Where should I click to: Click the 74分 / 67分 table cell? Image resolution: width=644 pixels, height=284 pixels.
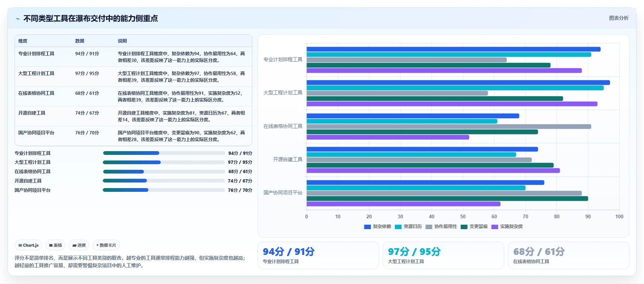point(87,113)
